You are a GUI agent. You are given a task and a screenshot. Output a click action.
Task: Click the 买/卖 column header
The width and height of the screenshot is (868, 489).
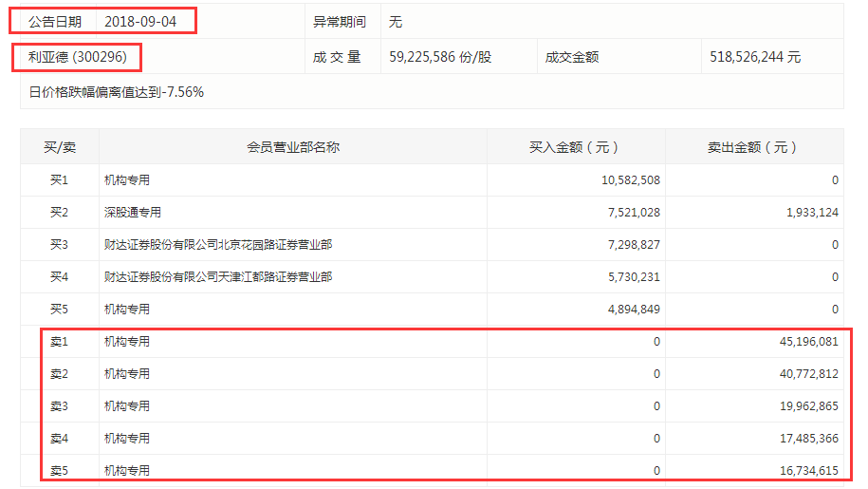(60, 147)
